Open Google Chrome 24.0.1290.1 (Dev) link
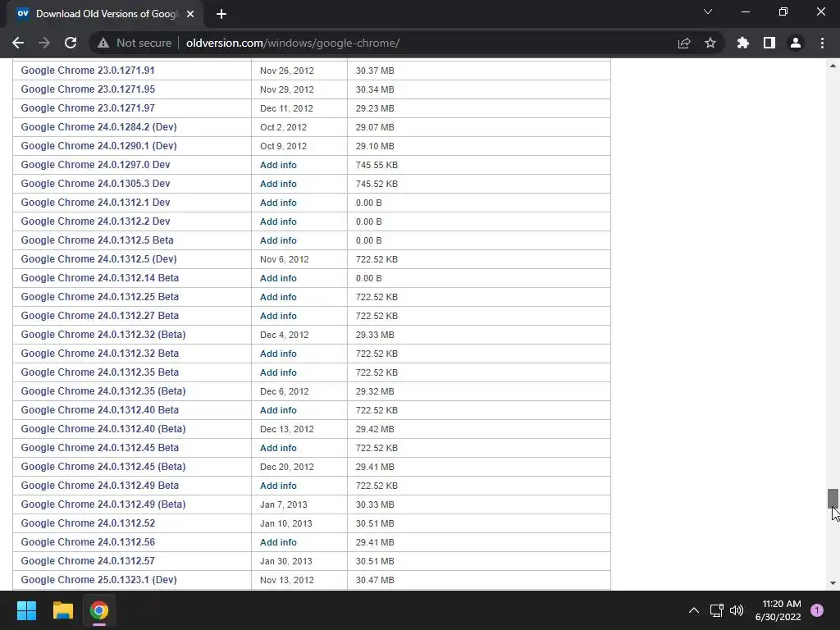The image size is (840, 630). click(98, 146)
